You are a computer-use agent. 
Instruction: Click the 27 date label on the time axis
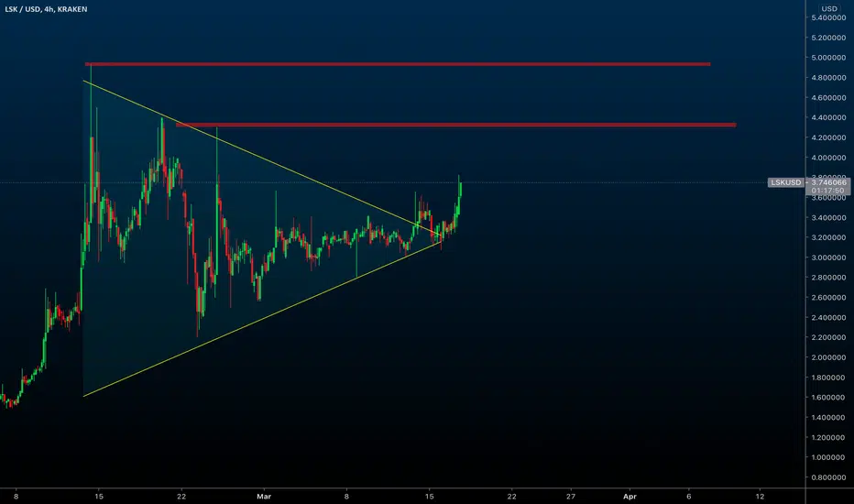570,497
